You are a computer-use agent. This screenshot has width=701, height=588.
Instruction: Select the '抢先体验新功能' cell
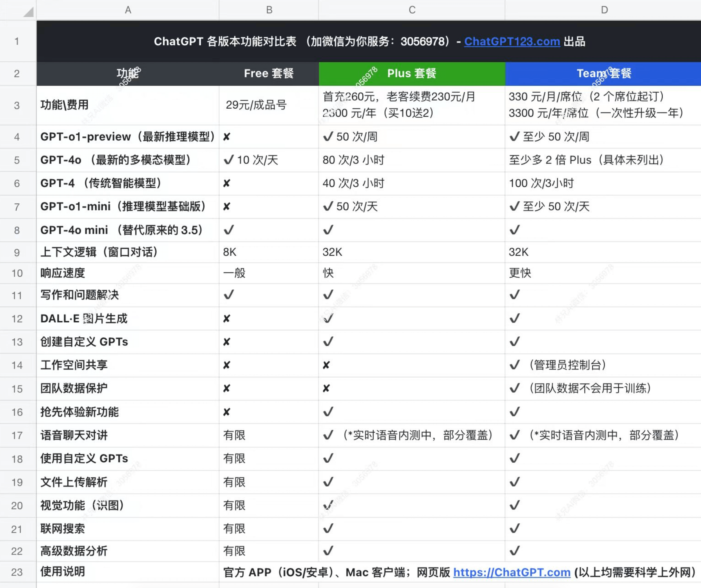(128, 412)
